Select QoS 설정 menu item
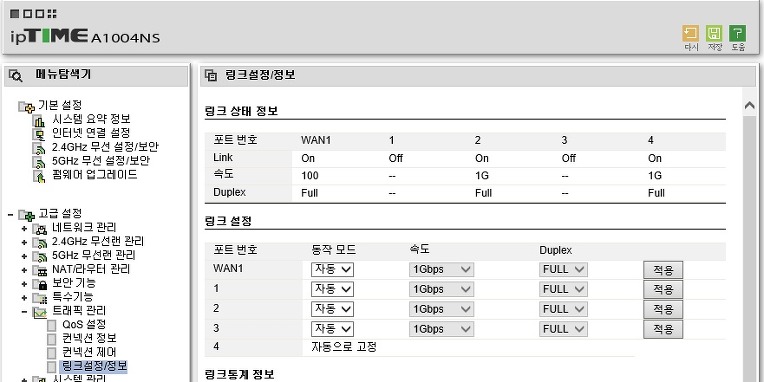Screen dimensions: 764x382 click(x=84, y=324)
